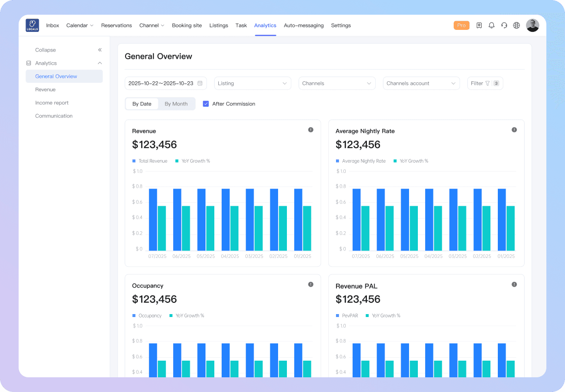
Task: Click the General Overview page heading
Action: tap(158, 56)
